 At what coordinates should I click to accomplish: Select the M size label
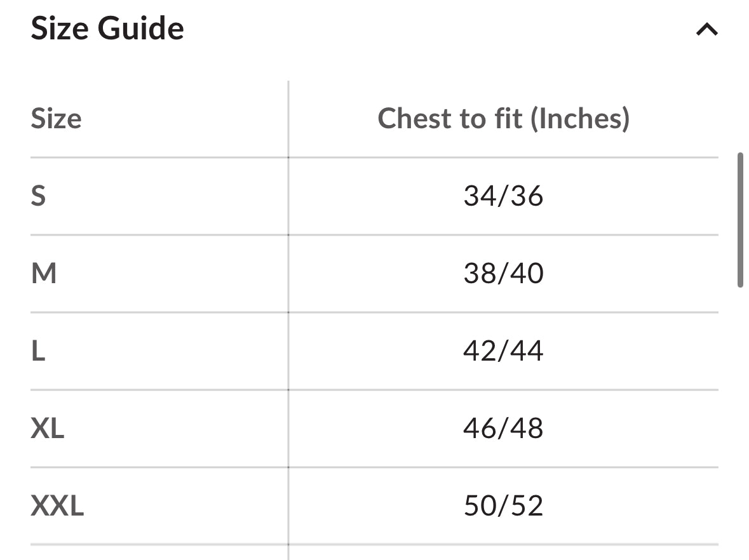click(43, 274)
